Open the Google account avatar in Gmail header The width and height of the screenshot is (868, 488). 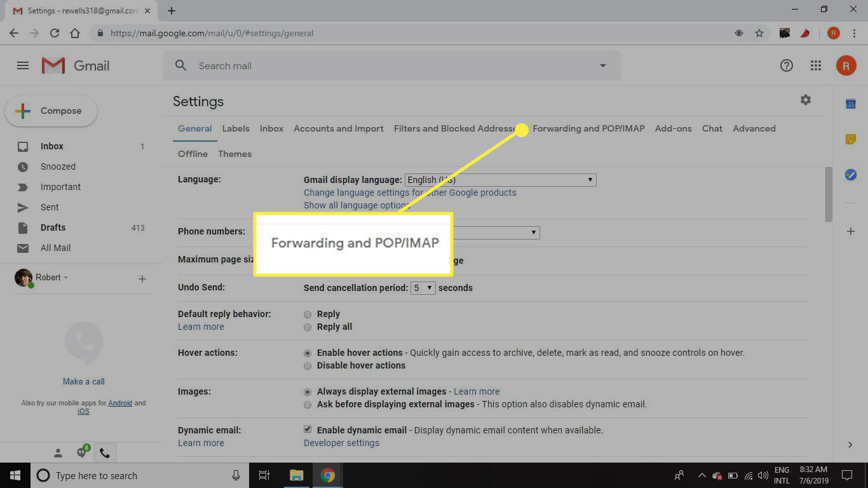coord(846,65)
